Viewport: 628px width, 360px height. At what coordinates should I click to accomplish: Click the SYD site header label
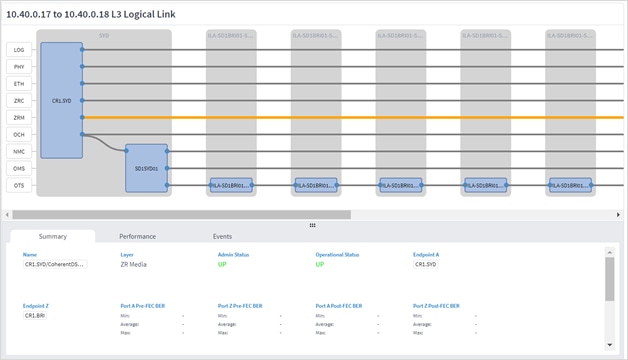point(104,36)
